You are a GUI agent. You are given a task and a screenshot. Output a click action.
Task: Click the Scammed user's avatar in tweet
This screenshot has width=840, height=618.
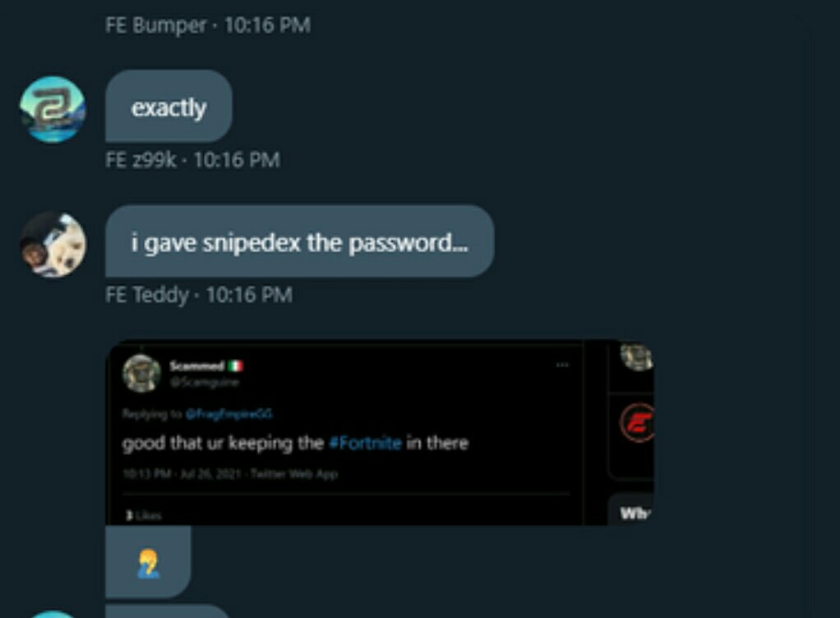tap(141, 373)
